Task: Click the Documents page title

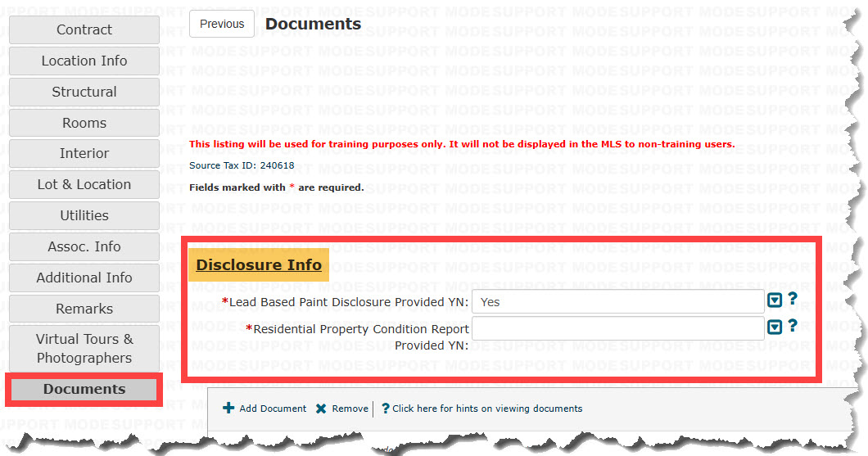Action: 314,24
